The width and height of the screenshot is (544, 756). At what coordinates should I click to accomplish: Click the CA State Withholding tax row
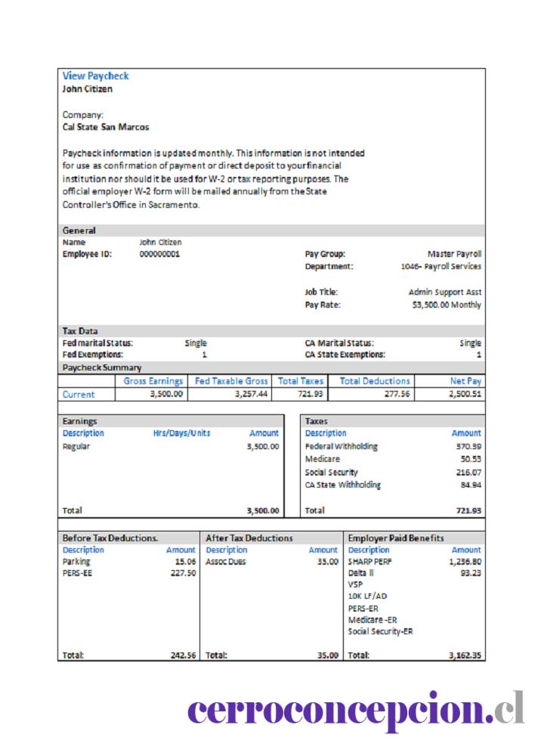(393, 485)
